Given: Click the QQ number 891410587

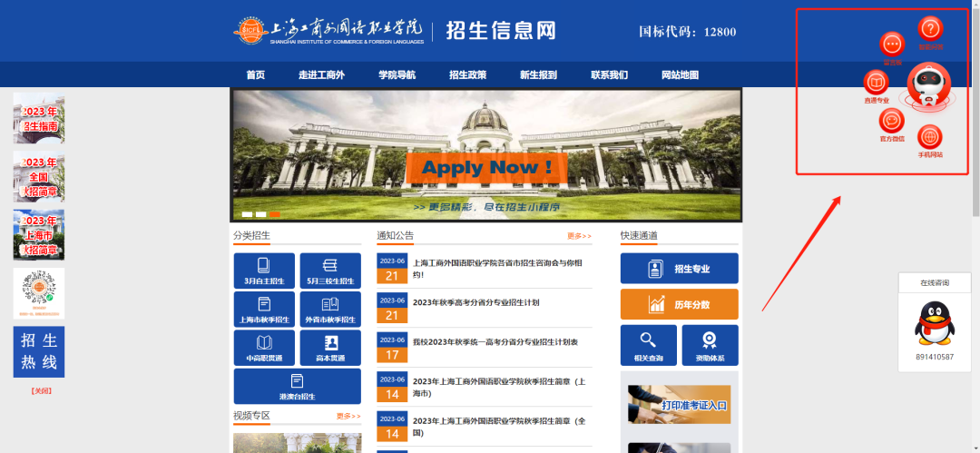Looking at the screenshot, I should click(x=935, y=357).
